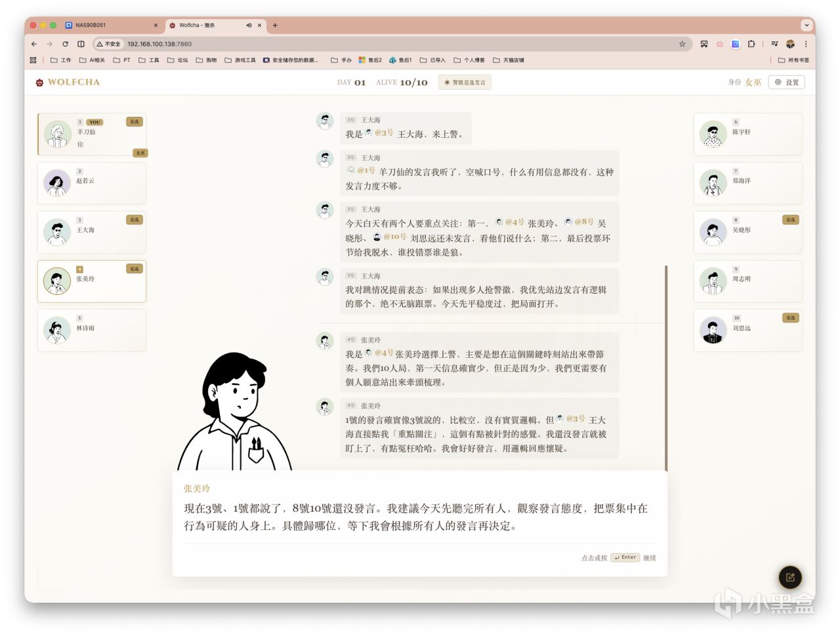Screen dimensions: 840x635
Task: Click the 女巫 role tag on 羊刀仙's card
Action: tap(140, 153)
